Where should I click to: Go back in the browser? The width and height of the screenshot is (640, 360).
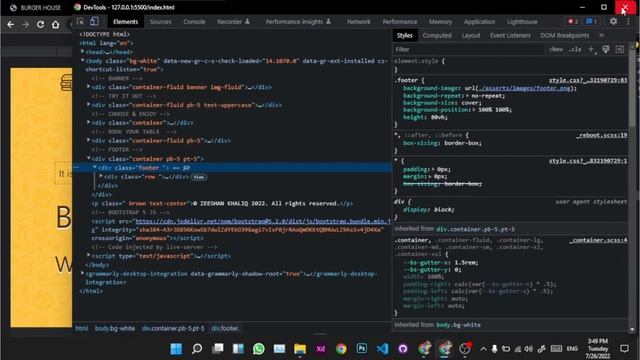tap(11, 24)
